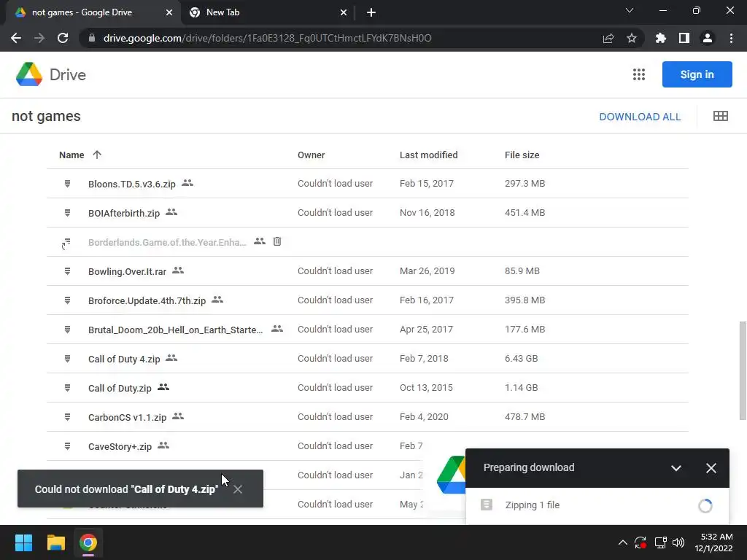Click the file icon for Broforce.Update.4th.7th.zip

click(x=67, y=300)
